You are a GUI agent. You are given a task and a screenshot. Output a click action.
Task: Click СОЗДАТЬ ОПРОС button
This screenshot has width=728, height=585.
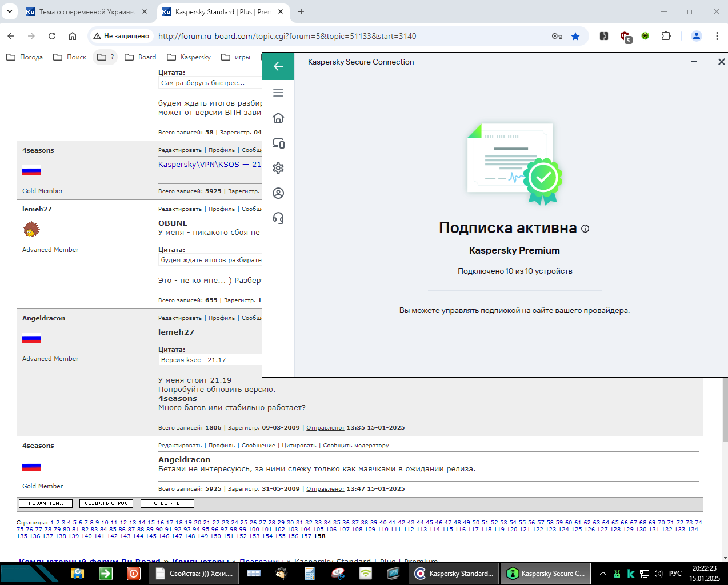(x=106, y=503)
